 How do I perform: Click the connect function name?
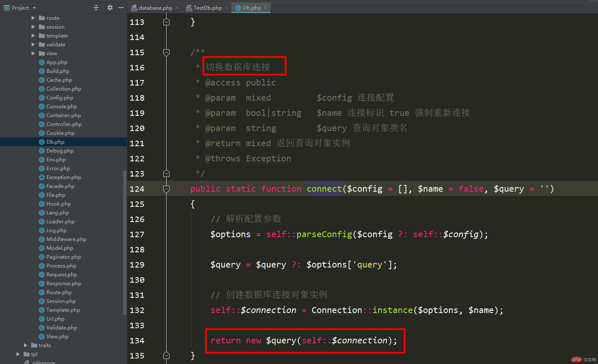click(x=324, y=189)
